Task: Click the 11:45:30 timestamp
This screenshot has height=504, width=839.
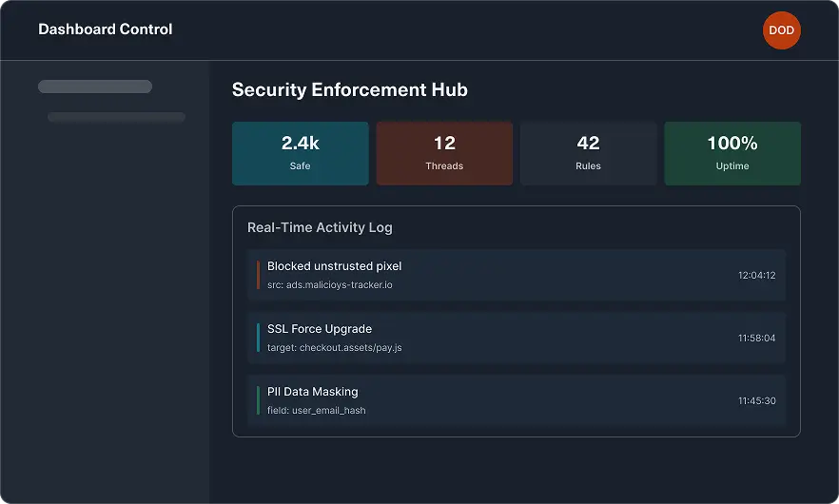Action: click(756, 401)
